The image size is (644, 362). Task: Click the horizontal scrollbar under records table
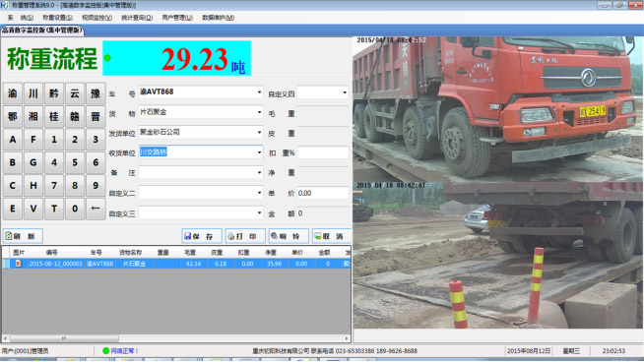[176, 338]
